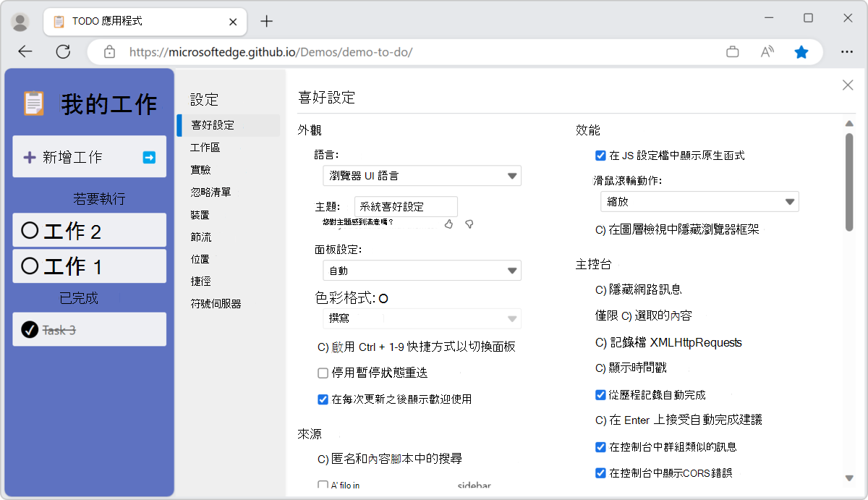Close the TODO 應用程式 tab

click(233, 22)
